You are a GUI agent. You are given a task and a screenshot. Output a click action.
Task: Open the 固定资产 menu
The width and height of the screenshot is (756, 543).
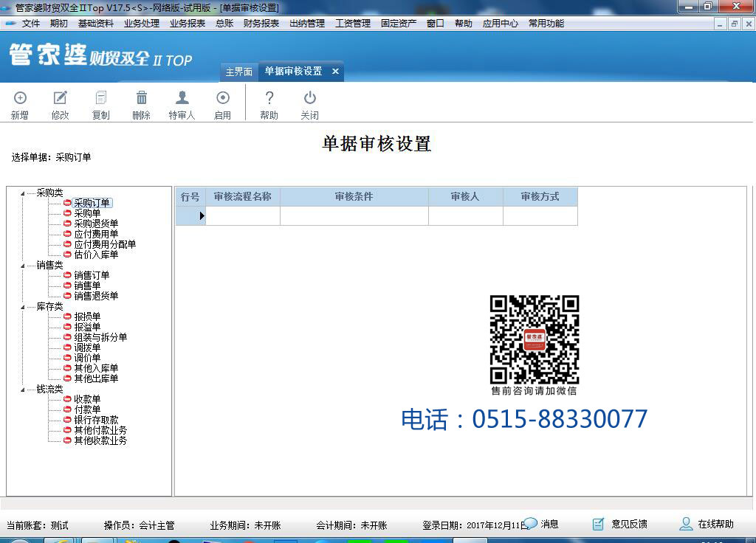coord(399,23)
